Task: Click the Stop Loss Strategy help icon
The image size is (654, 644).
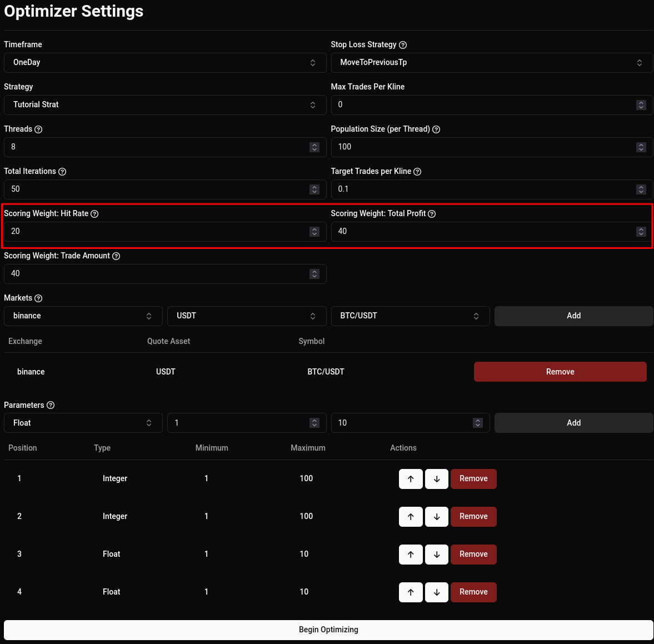Action: tap(403, 44)
